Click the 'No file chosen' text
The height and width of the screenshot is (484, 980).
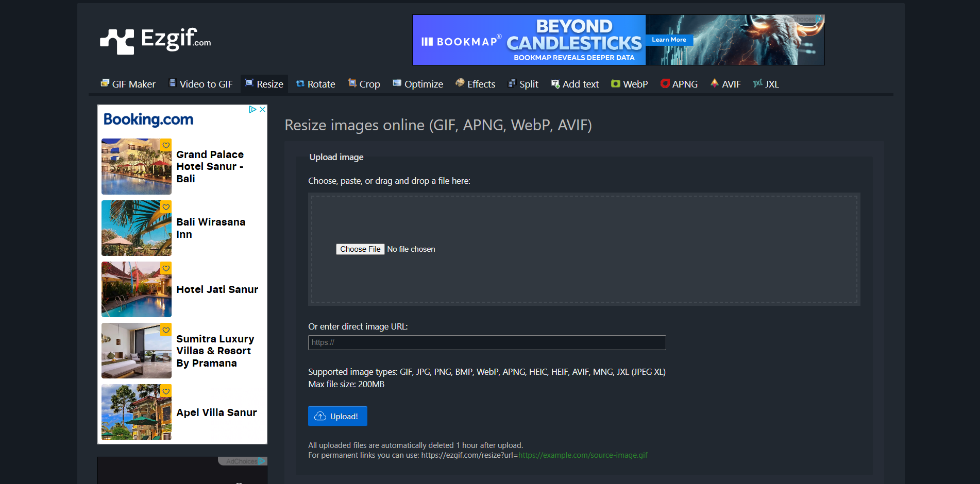pyautogui.click(x=411, y=249)
